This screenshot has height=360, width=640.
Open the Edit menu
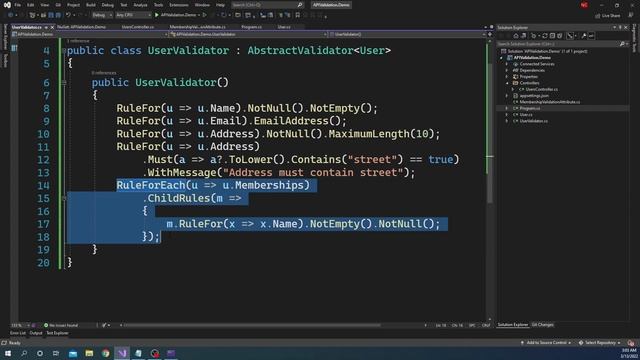(x=31, y=5)
